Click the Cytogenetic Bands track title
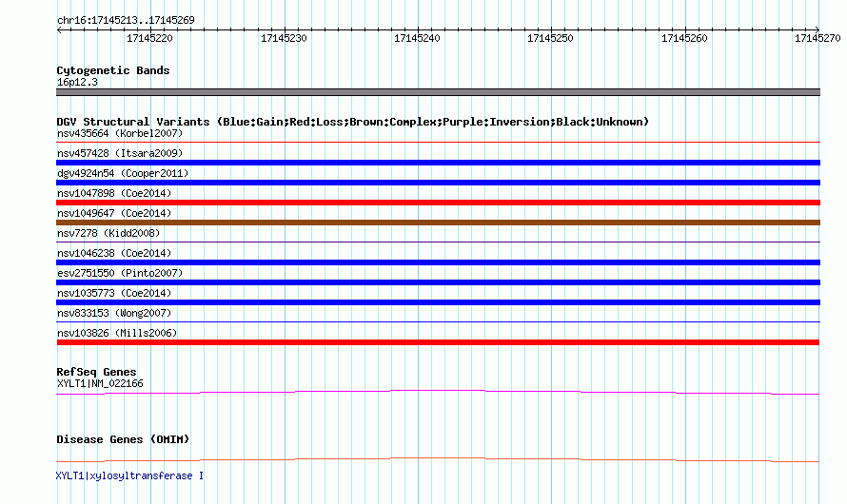 tap(113, 70)
